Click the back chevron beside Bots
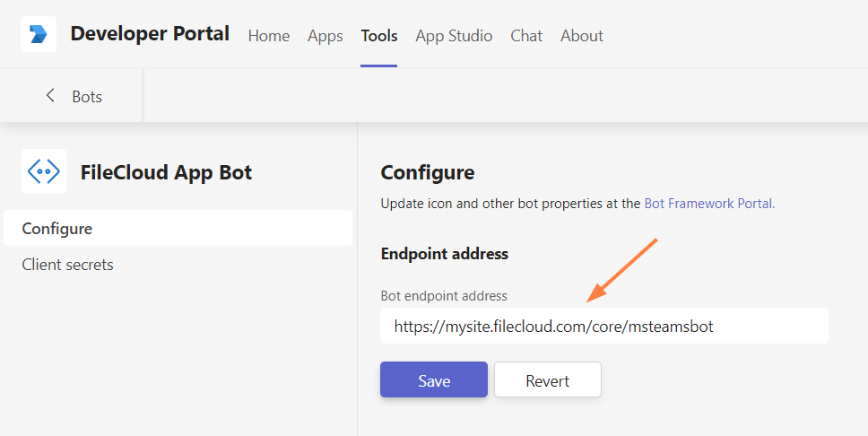 (x=50, y=95)
